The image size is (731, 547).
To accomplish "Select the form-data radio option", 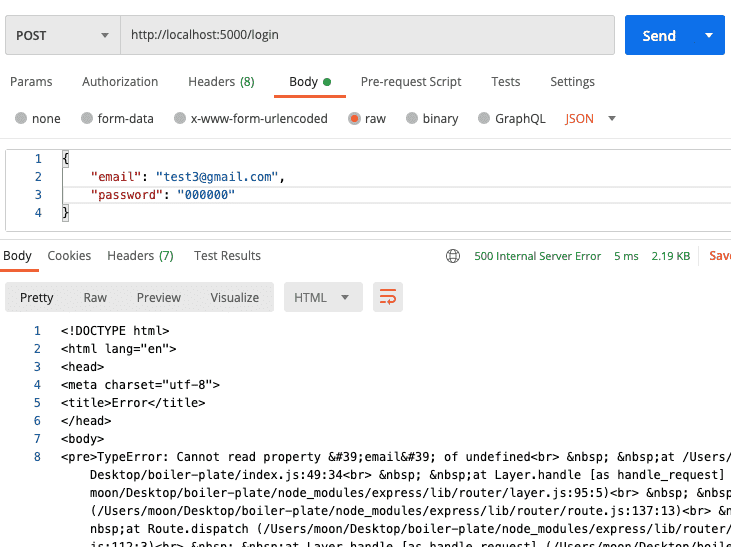I will (x=87, y=118).
